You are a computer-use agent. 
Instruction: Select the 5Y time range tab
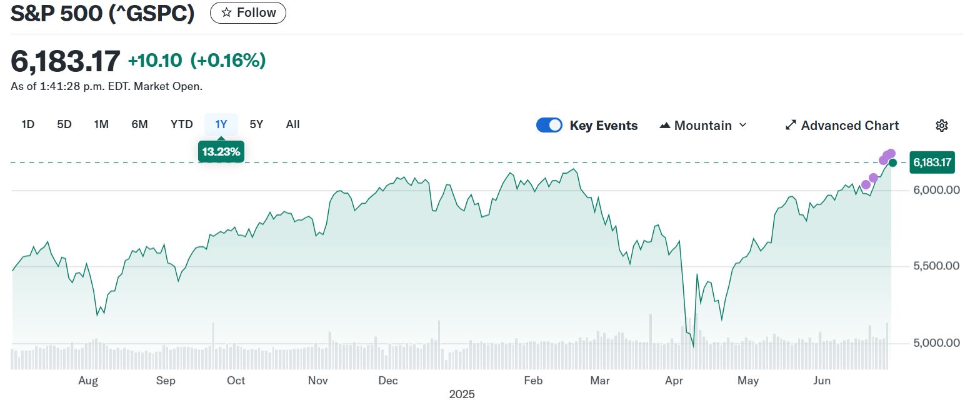click(x=256, y=124)
